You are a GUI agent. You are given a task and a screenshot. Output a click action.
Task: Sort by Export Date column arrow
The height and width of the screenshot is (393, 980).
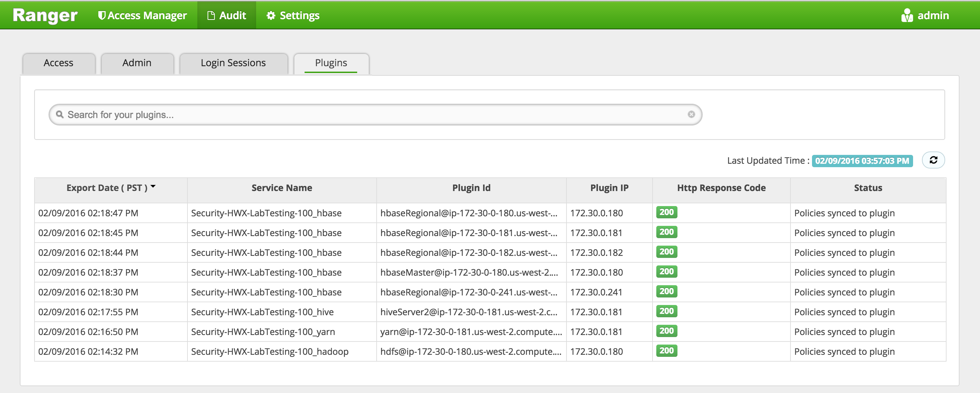pyautogui.click(x=153, y=187)
